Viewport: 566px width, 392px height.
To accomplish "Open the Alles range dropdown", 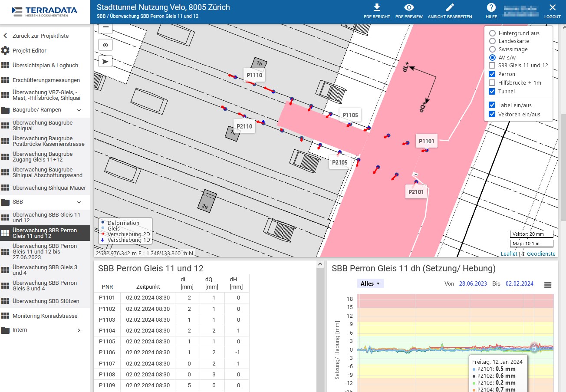I will pos(370,283).
